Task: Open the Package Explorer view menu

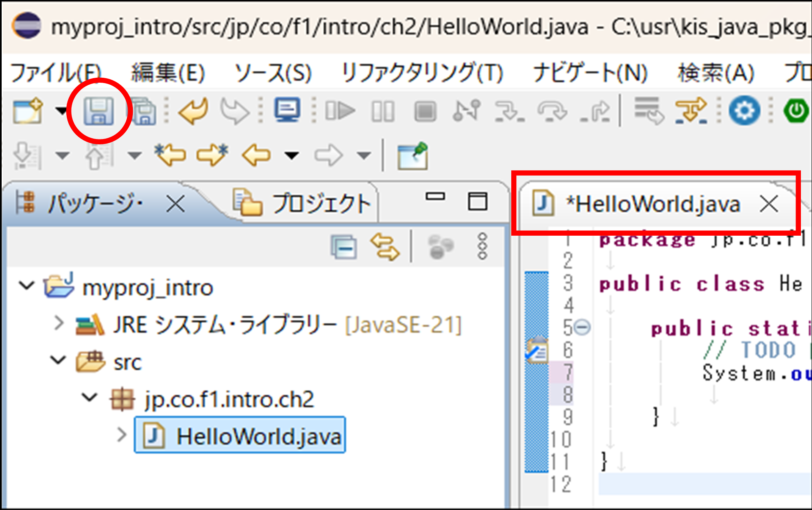Action: pos(482,247)
